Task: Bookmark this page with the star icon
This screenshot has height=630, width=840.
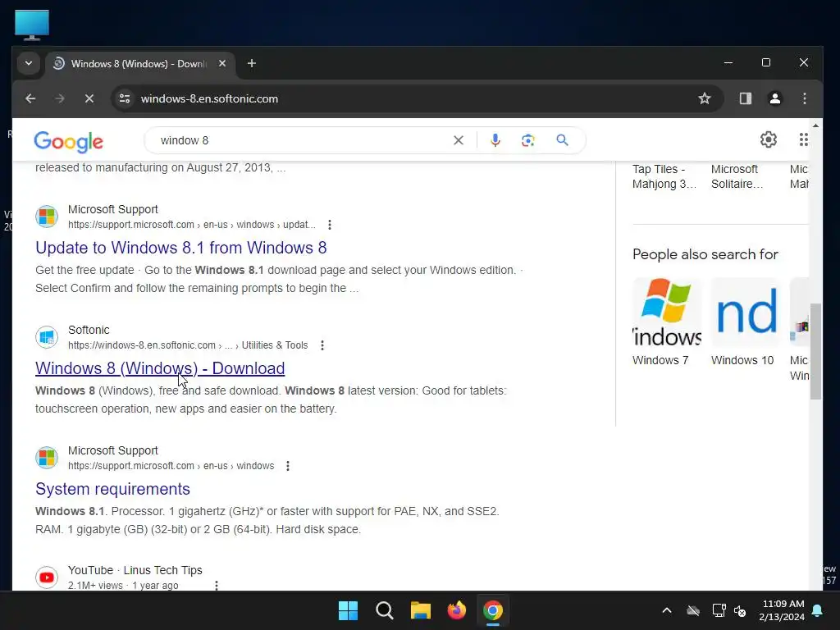Action: click(x=705, y=98)
